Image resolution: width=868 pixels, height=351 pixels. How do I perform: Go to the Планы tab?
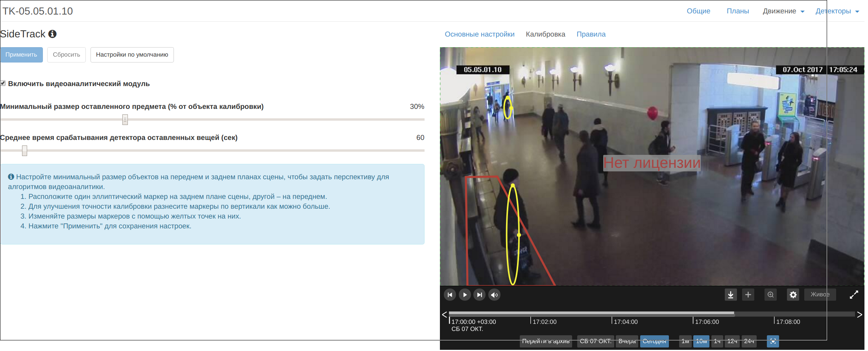(738, 11)
